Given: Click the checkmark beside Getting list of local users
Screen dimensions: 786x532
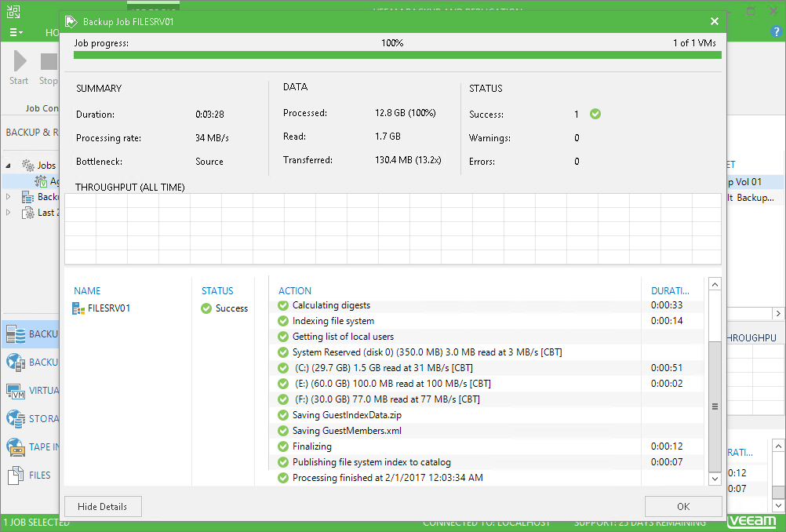Looking at the screenshot, I should (283, 337).
